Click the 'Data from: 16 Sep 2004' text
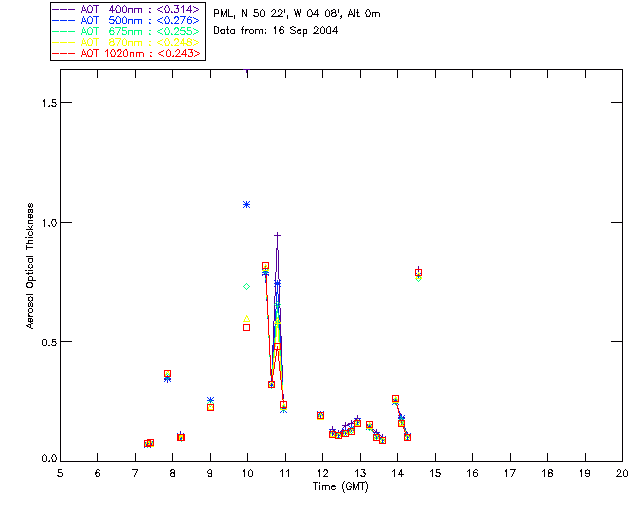The image size is (640, 512). [x=276, y=31]
